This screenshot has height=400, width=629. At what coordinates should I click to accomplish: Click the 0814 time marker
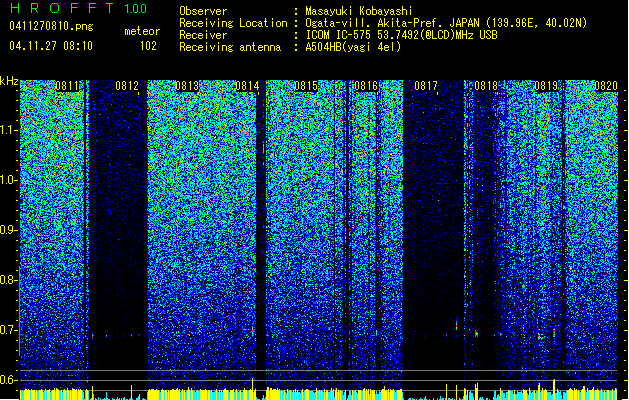coord(247,86)
